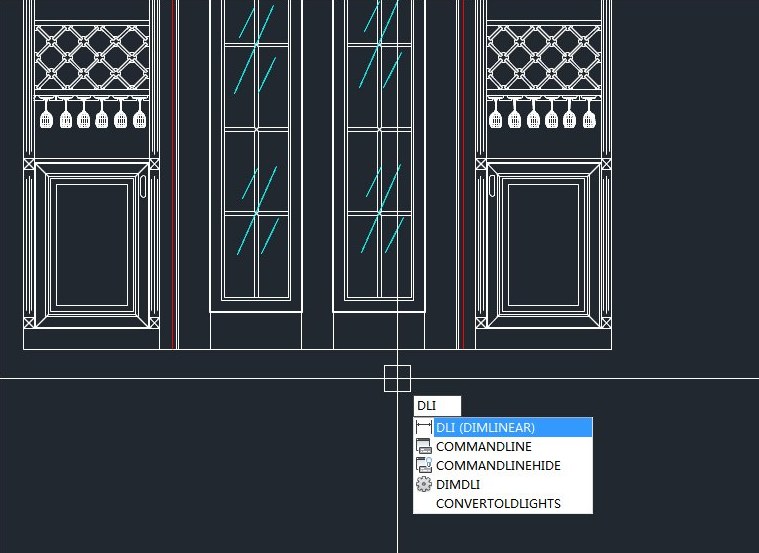Click the COMMANDLINEHIDE lightbulb icon
This screenshot has height=553, width=759.
[424, 465]
